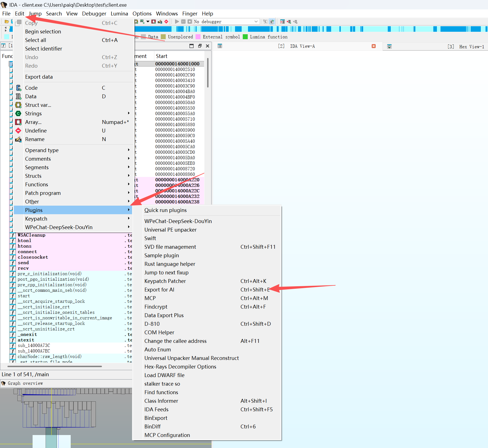This screenshot has width=488, height=448.
Task: Float the Functions panel
Action: [x=200, y=46]
